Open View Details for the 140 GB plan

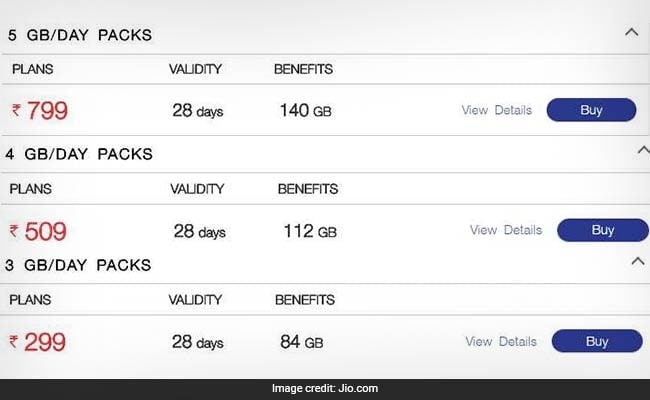tap(496, 110)
